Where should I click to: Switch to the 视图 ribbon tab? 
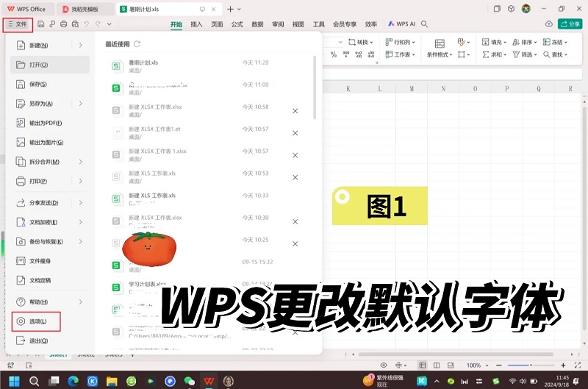[x=298, y=24]
